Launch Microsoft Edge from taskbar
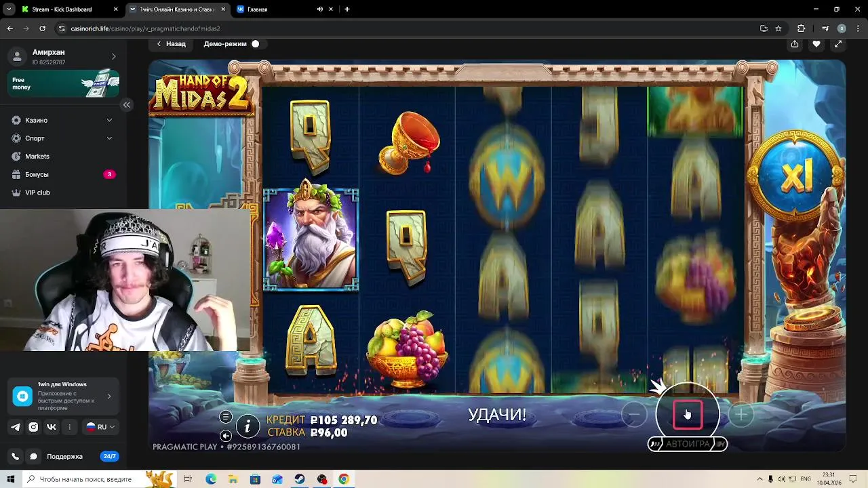Screen dimensions: 868x488 pos(211,479)
